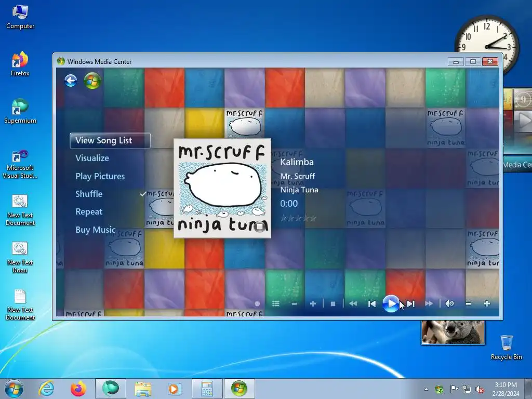
Task: Skip to the next track
Action: click(x=411, y=303)
